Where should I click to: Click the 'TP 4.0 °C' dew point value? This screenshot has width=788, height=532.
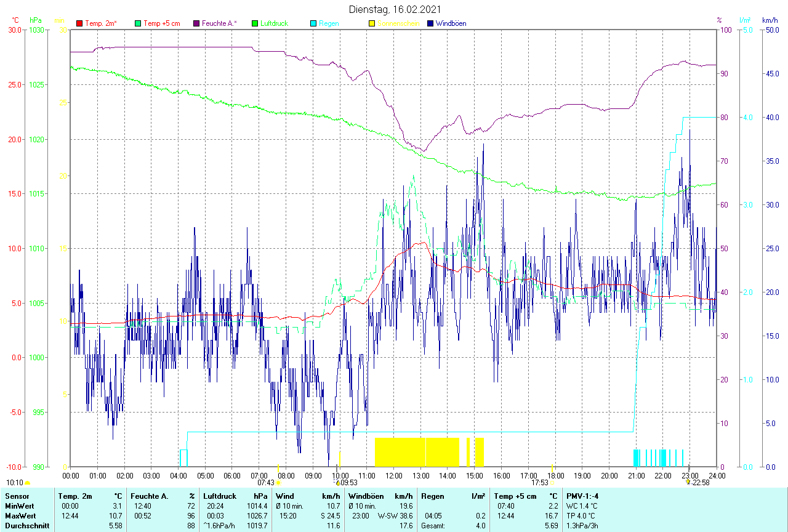[x=581, y=515]
